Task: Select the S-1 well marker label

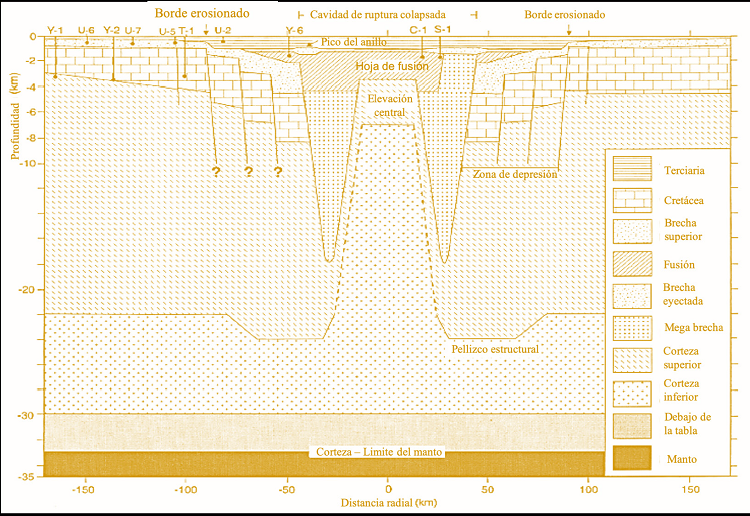Action: tap(442, 31)
